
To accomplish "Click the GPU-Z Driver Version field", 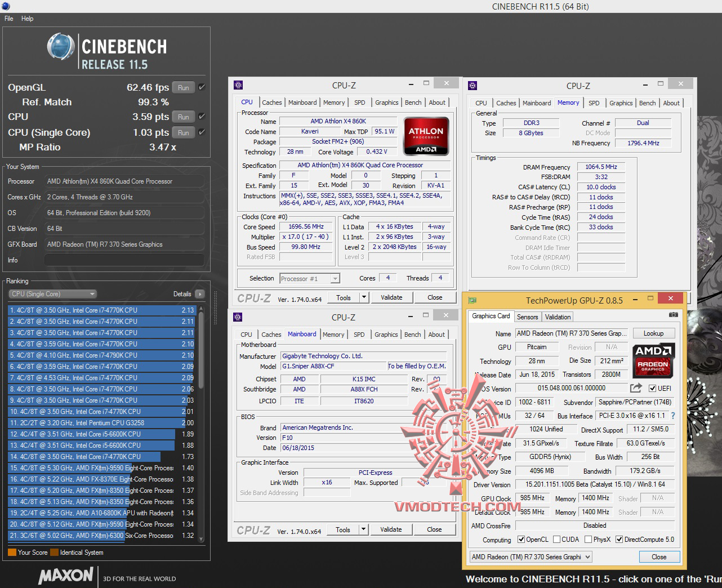I will click(x=595, y=484).
